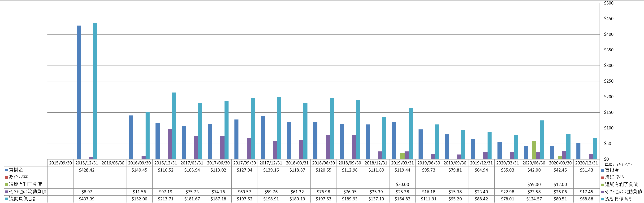The image size is (644, 203).
Task: Select the $213.71 total cell
Action: pyautogui.click(x=166, y=199)
